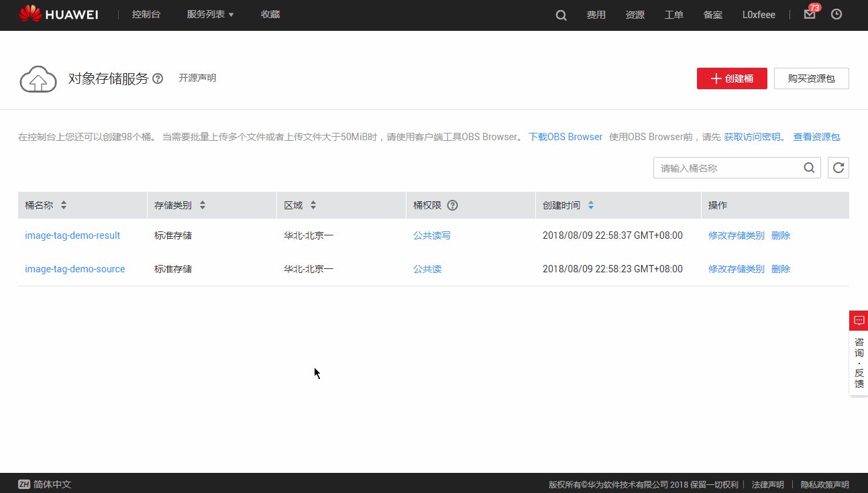Refresh the bucket list
Screen dimensions: 868x493
[x=838, y=167]
